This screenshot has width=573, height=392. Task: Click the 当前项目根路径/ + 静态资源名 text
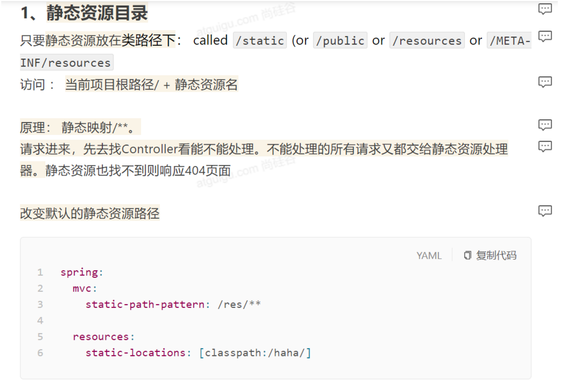151,84
